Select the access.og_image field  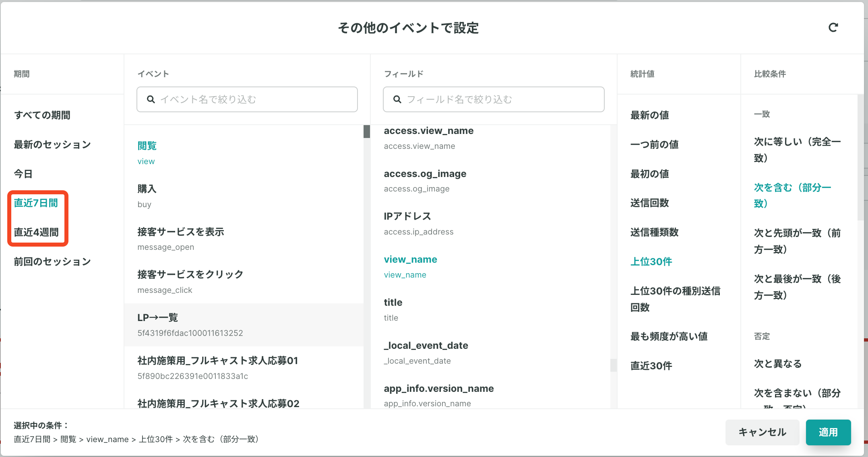(490, 181)
